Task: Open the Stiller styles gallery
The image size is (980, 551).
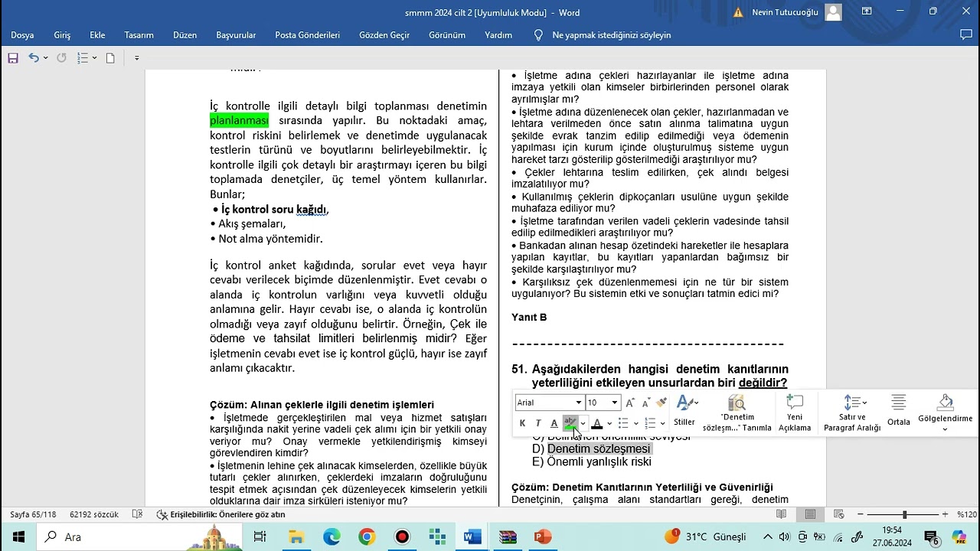Action: (x=684, y=411)
